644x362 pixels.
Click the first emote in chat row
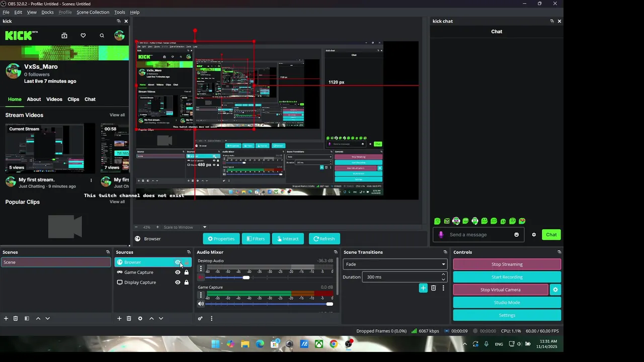(x=437, y=221)
